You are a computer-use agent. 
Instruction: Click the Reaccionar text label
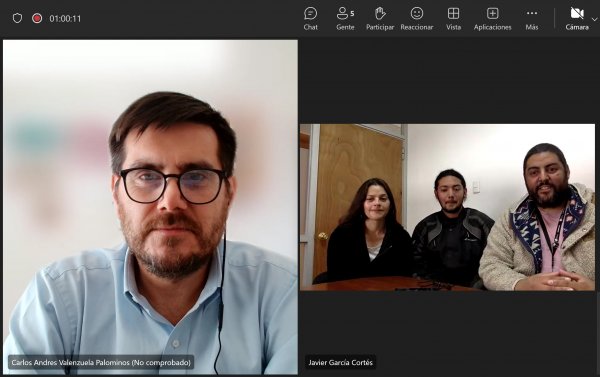(x=417, y=27)
